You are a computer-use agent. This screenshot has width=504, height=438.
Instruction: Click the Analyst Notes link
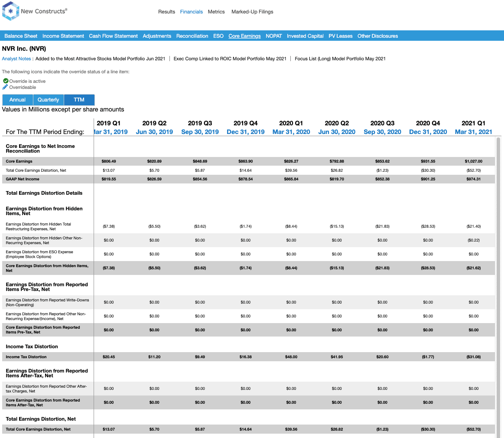[x=16, y=59]
